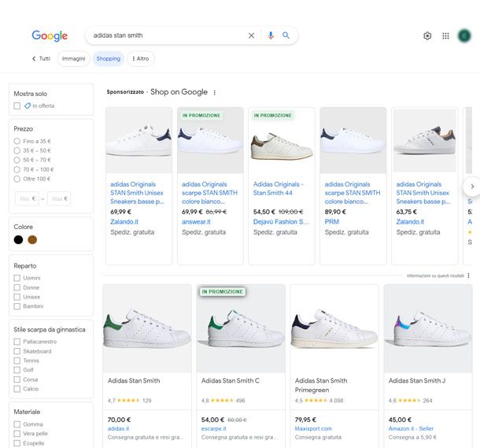
Task: Tick the In offerta checkbox
Action: pyautogui.click(x=17, y=106)
